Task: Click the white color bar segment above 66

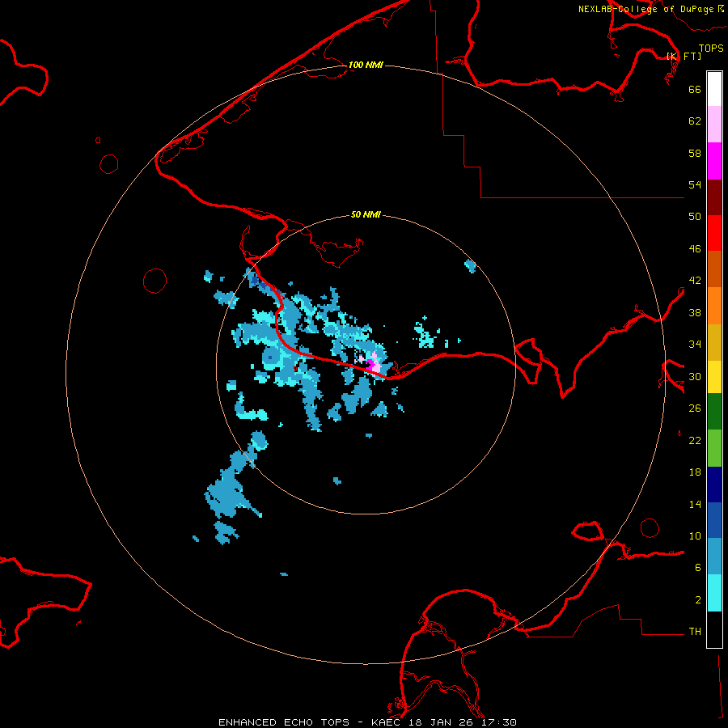Action: point(714,89)
